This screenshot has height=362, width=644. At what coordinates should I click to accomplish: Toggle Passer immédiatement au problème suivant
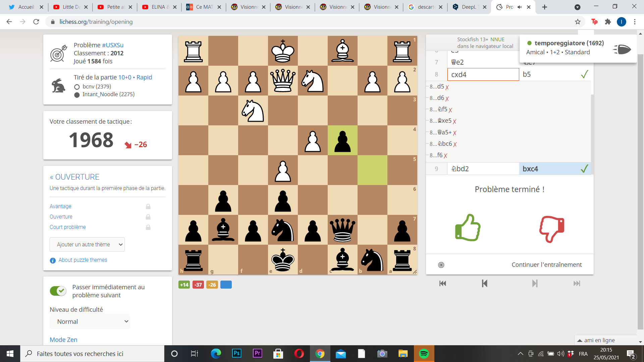click(x=58, y=291)
